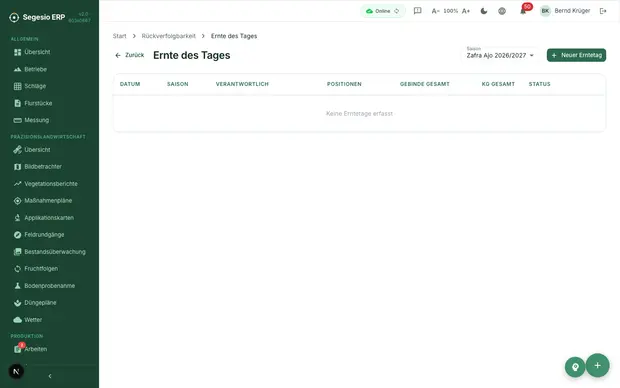Click the POSITIONEN column header

344,84
